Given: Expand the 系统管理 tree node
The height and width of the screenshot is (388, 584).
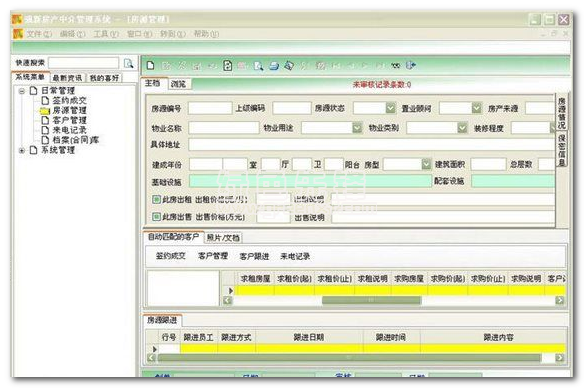Looking at the screenshot, I should (22, 150).
